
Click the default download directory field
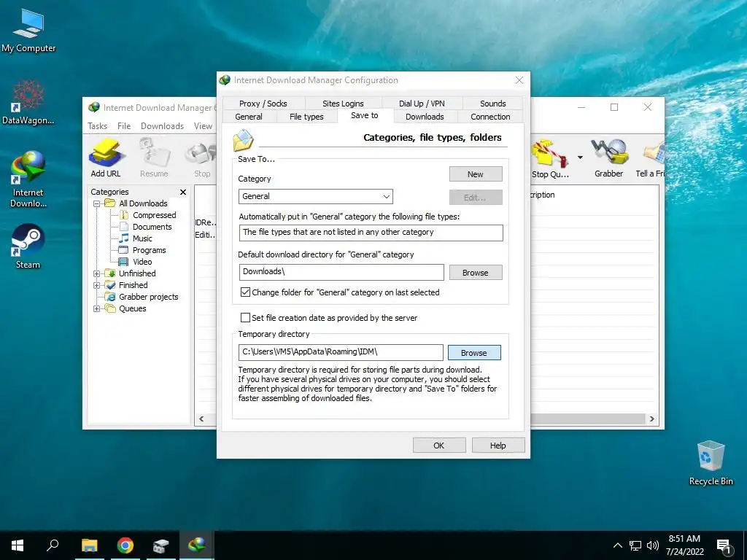click(x=341, y=272)
